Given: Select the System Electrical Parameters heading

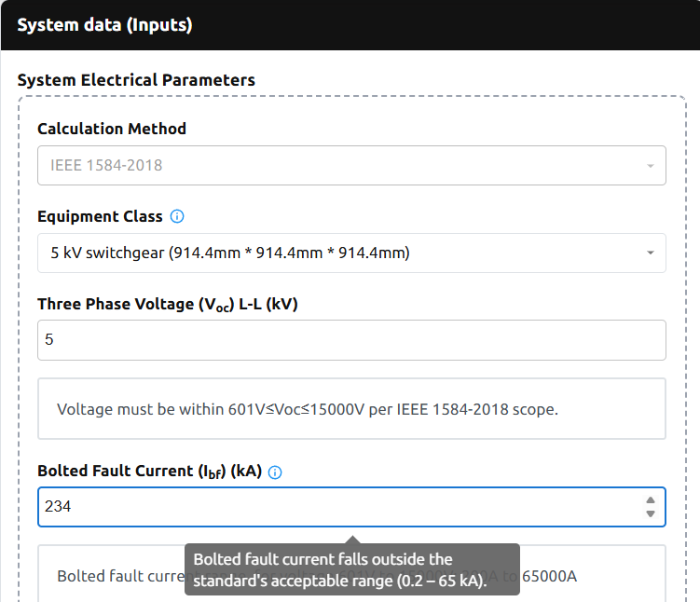Looking at the screenshot, I should (136, 80).
